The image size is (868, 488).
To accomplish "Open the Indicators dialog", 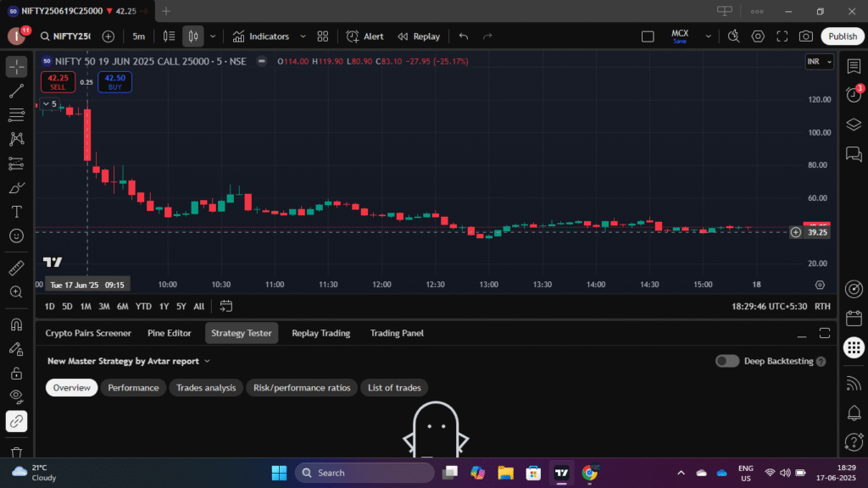I will [261, 36].
